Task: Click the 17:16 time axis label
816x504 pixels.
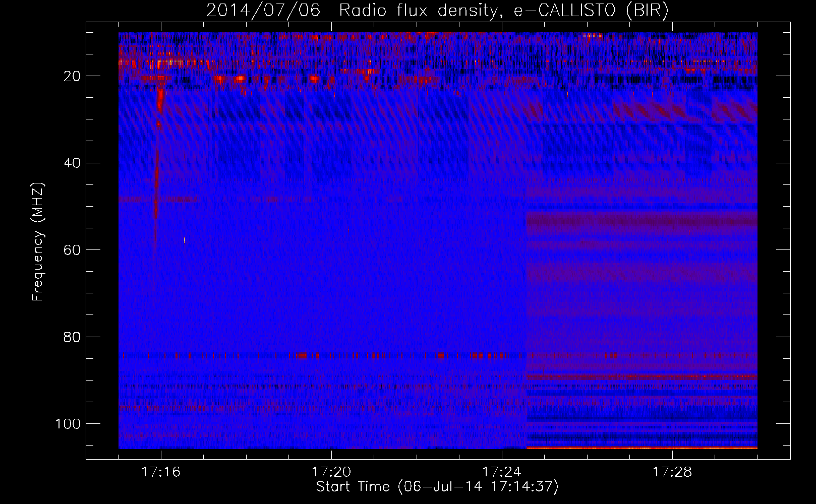Action: point(161,472)
